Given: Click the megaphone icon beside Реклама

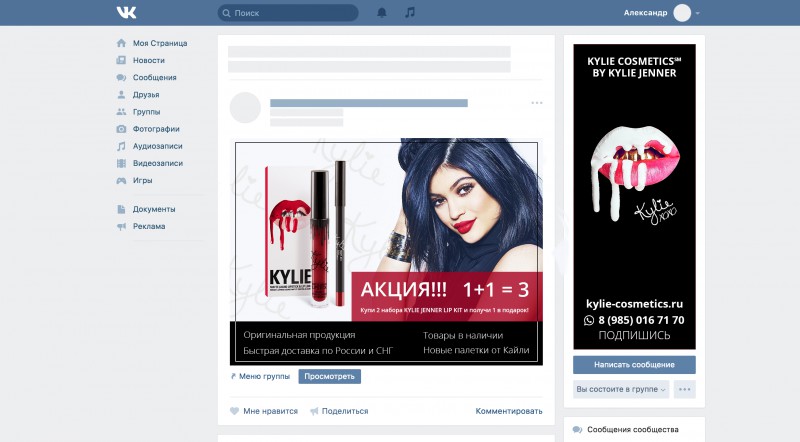Looking at the screenshot, I should point(121,226).
